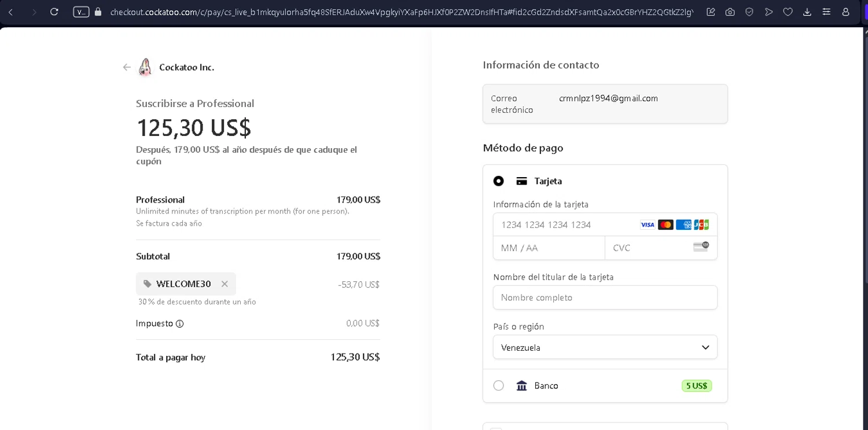Image resolution: width=868 pixels, height=430 pixels.
Task: Click the American Express brand icon
Action: click(x=683, y=225)
